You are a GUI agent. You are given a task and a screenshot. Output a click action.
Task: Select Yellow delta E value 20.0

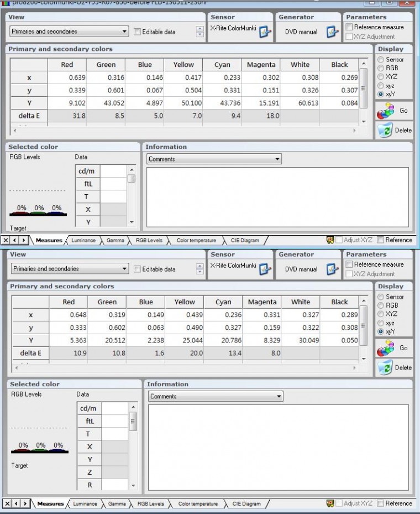point(184,353)
